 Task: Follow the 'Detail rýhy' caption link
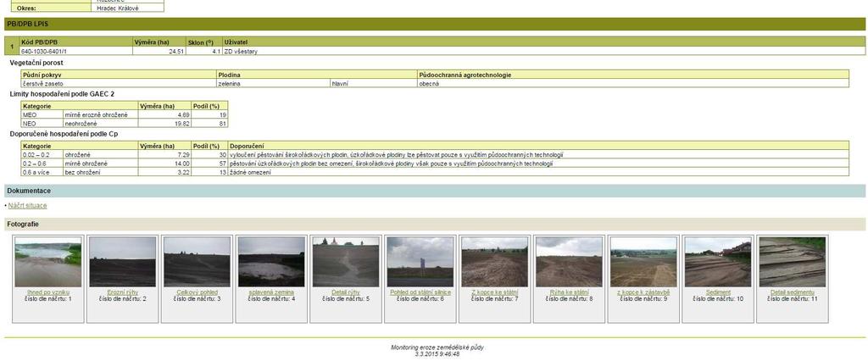346,292
